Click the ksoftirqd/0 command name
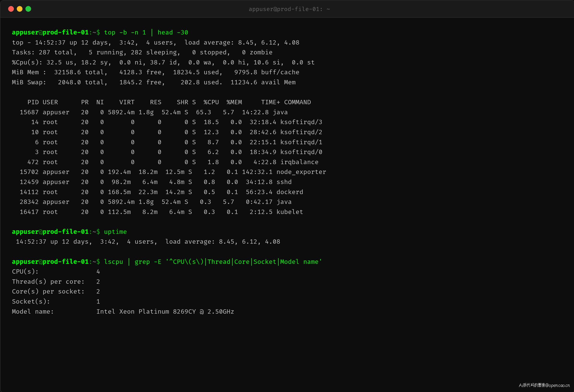Screen dimensions: 574x392 pos(301,152)
